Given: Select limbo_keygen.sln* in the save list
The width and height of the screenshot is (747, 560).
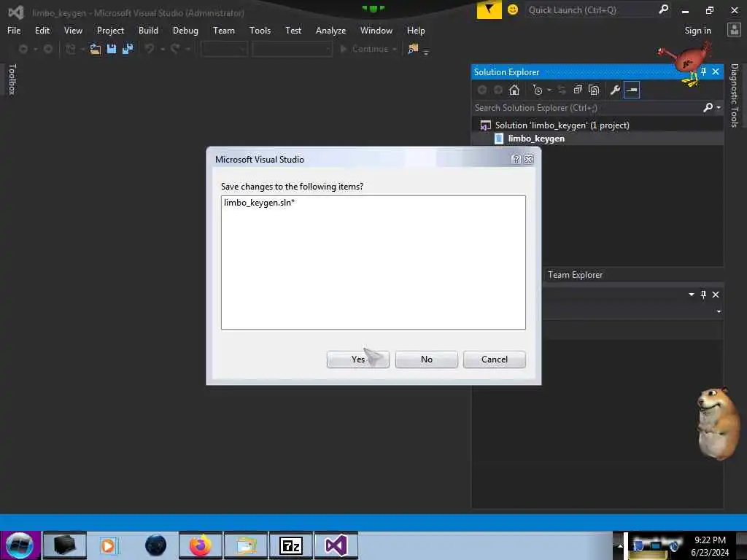Looking at the screenshot, I should click(259, 203).
